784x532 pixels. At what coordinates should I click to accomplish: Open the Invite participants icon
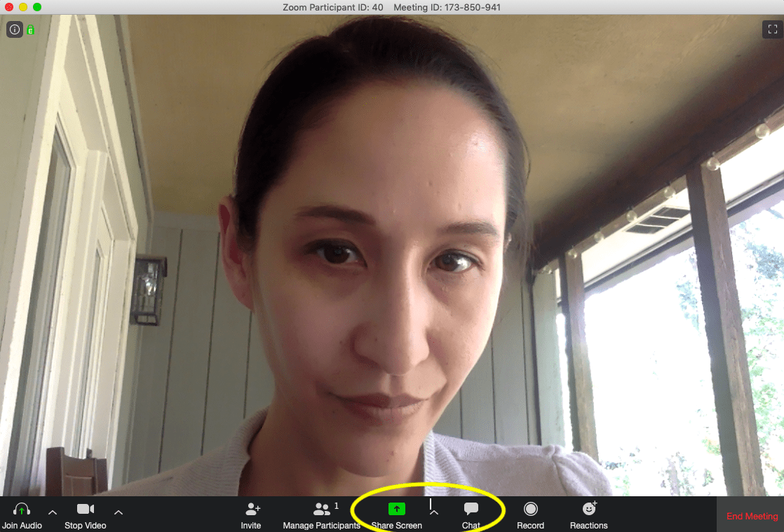click(x=251, y=509)
